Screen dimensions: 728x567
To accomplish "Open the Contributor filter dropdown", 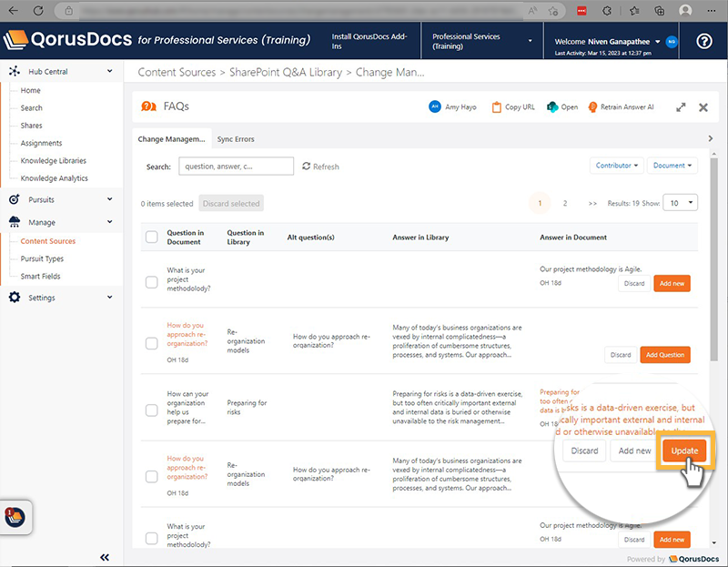I will click(617, 166).
